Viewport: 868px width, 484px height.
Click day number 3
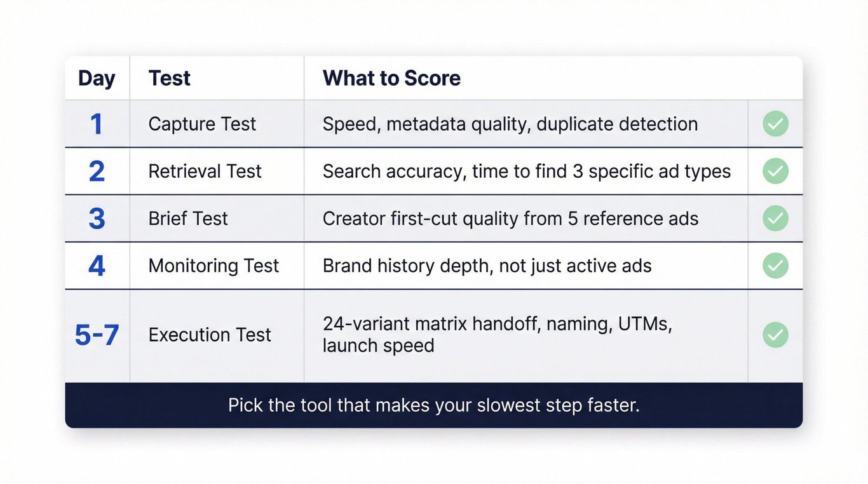pos(97,218)
